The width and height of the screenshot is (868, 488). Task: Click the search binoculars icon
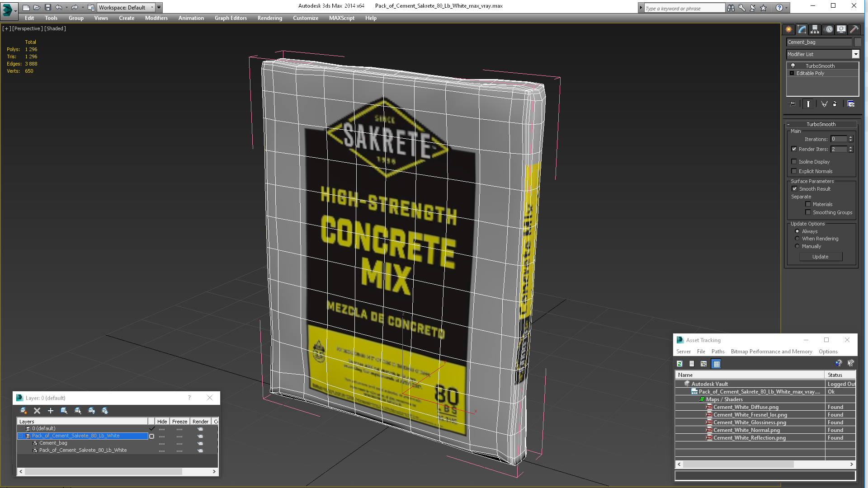pos(731,8)
